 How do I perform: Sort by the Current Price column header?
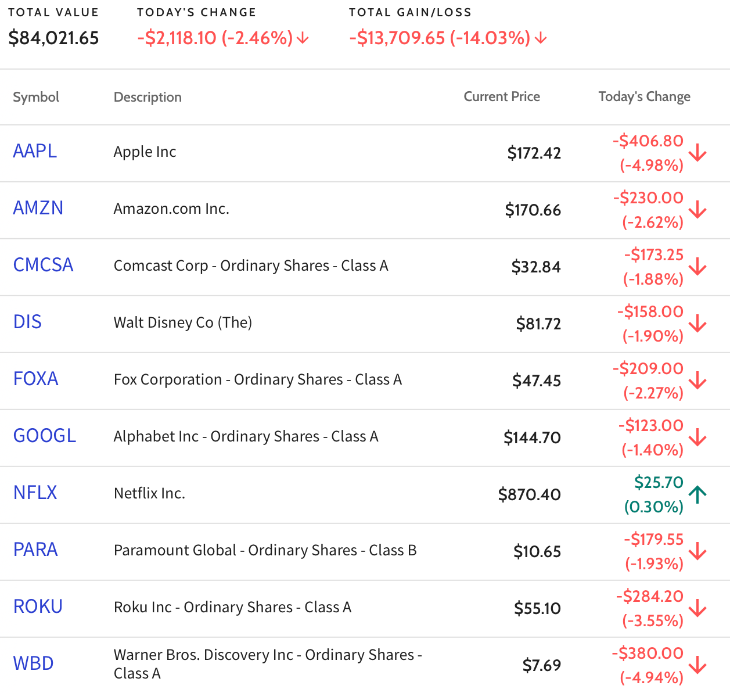coord(502,96)
